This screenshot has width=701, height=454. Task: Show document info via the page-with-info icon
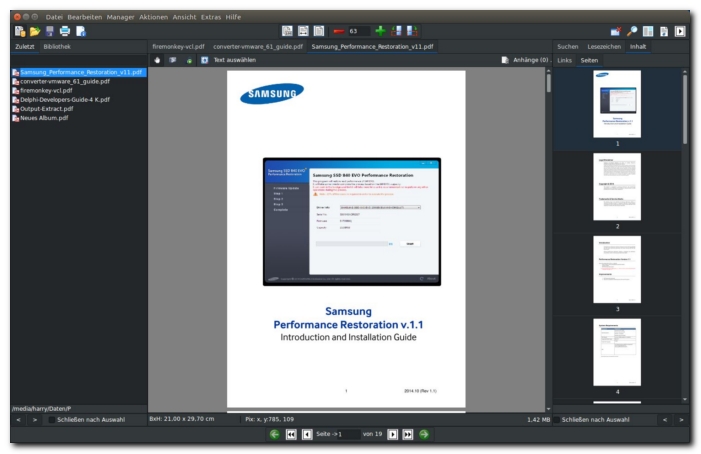point(80,31)
